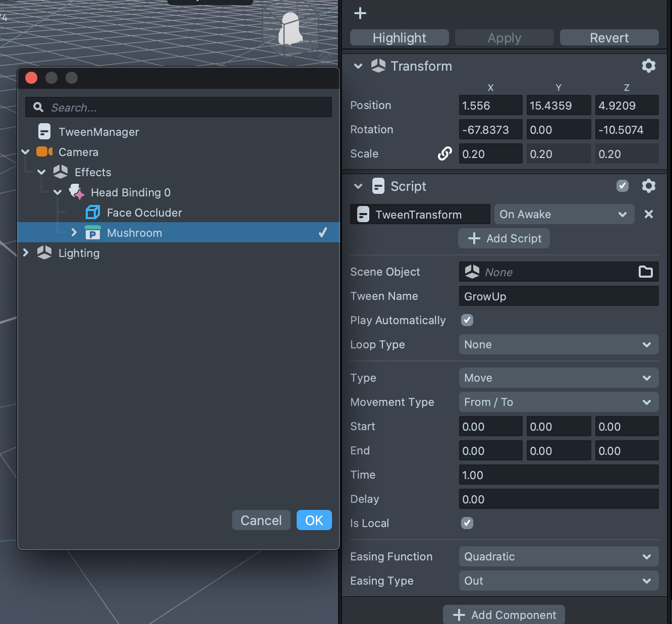
Task: Uncheck Play Automatically checkbox
Action: point(467,320)
